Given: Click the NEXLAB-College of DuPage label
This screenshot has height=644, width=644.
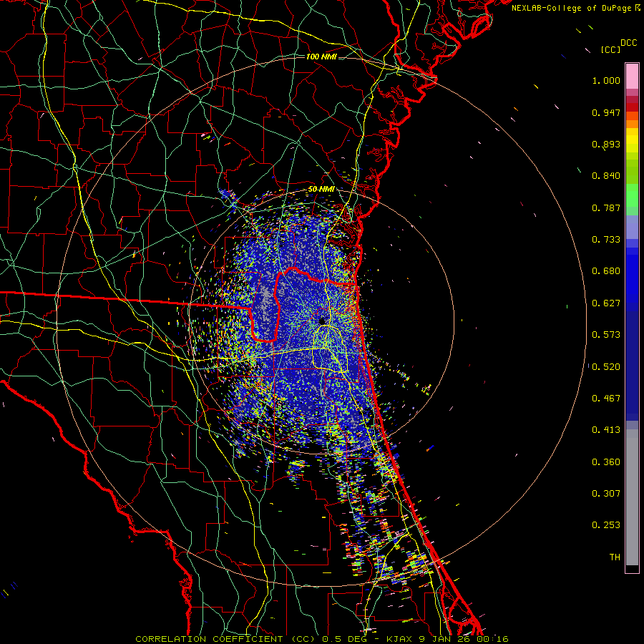Looking at the screenshot, I should (572, 8).
